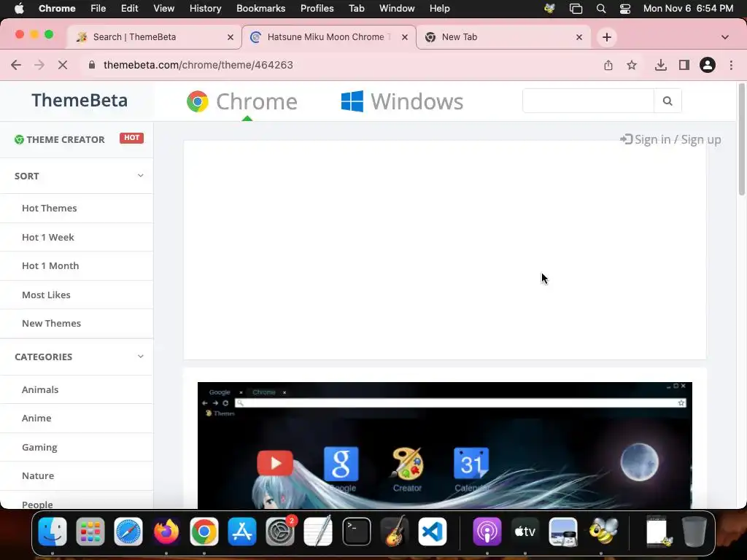Click the address bar URL
The width and height of the screenshot is (747, 560).
tap(198, 65)
